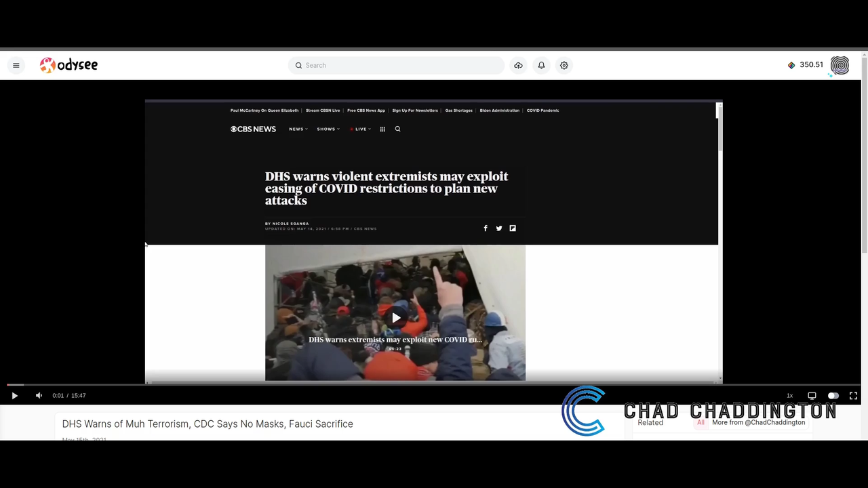The height and width of the screenshot is (488, 868).
Task: Open the 1x playback speed menu
Action: pos(789,396)
